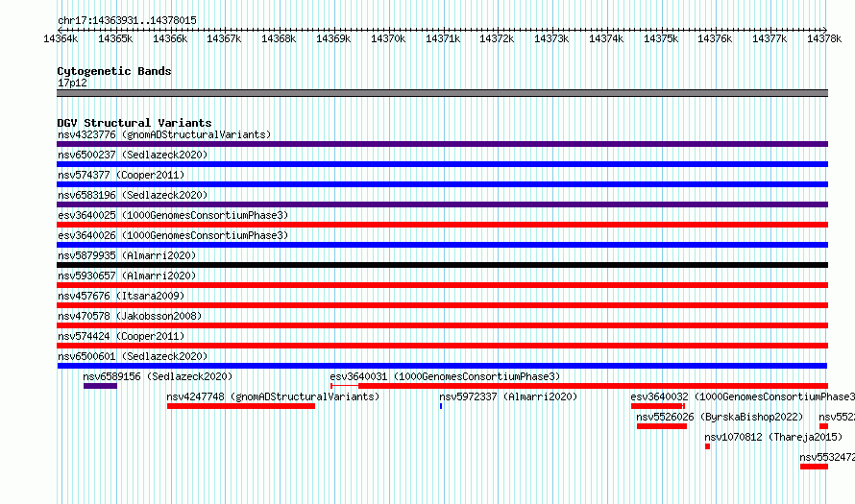The height and width of the screenshot is (504, 855).
Task: Select the red esv3640031 variant bar
Action: (579, 386)
